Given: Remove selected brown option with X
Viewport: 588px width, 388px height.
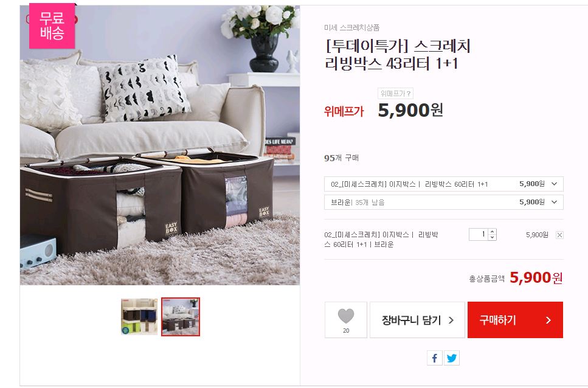Looking at the screenshot, I should tap(559, 235).
